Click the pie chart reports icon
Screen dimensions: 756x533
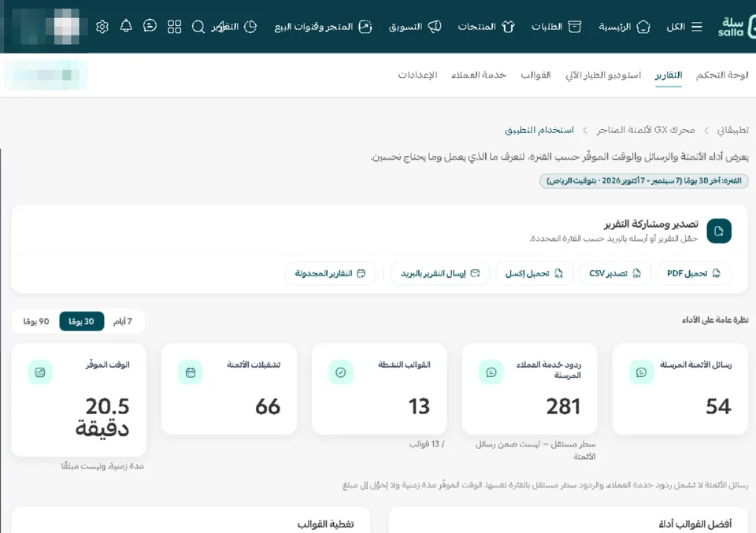(x=250, y=27)
